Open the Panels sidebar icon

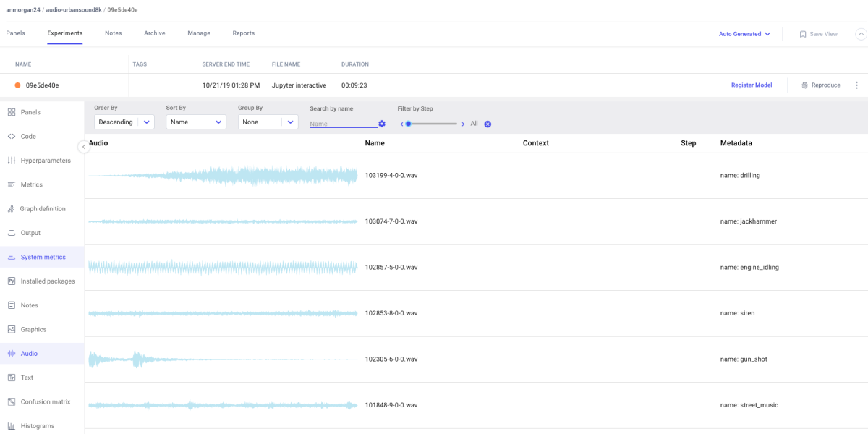pos(12,112)
